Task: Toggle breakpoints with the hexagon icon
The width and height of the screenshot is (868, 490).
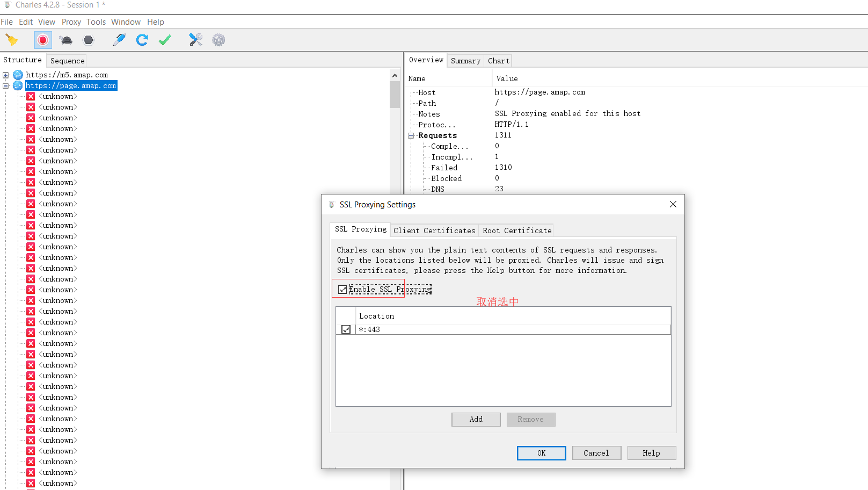Action: point(89,40)
